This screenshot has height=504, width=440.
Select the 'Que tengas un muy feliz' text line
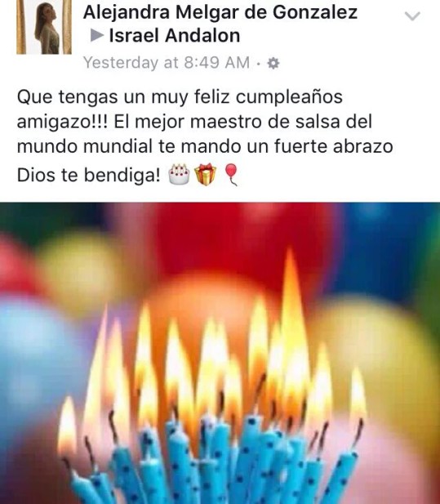180,96
